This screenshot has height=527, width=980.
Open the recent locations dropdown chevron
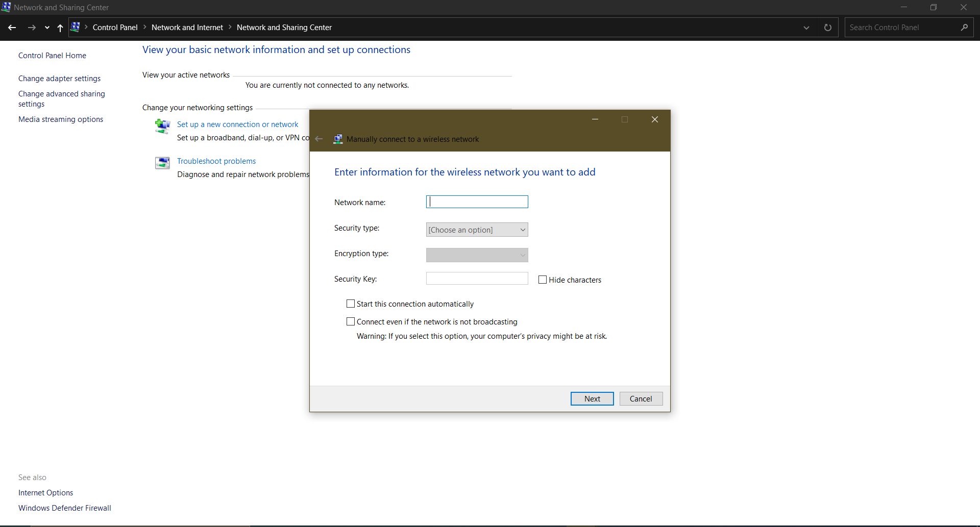click(x=47, y=28)
